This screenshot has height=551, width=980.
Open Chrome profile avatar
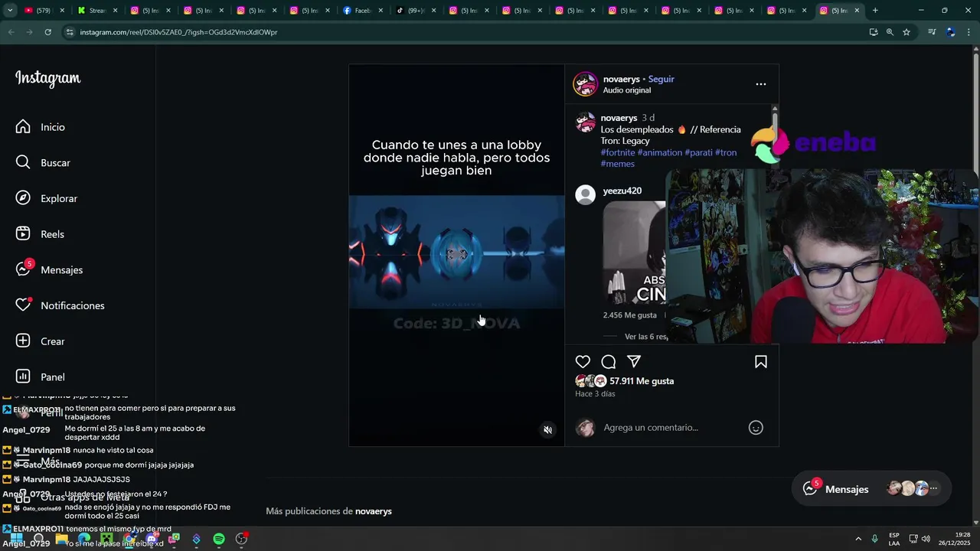(x=951, y=32)
